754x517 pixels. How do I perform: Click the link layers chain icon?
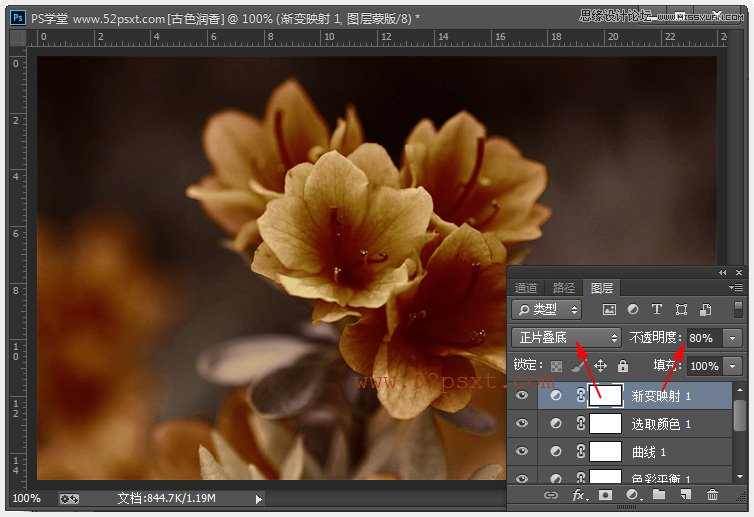[x=551, y=495]
